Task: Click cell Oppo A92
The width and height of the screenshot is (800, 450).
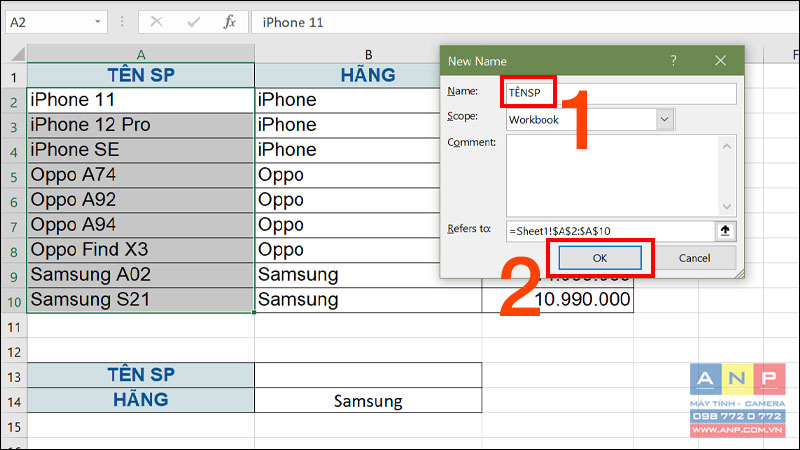Action: [x=141, y=200]
